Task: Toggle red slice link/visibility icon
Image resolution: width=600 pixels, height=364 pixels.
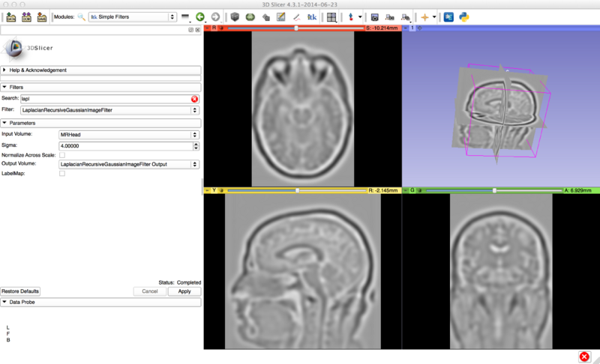Action: [x=221, y=28]
